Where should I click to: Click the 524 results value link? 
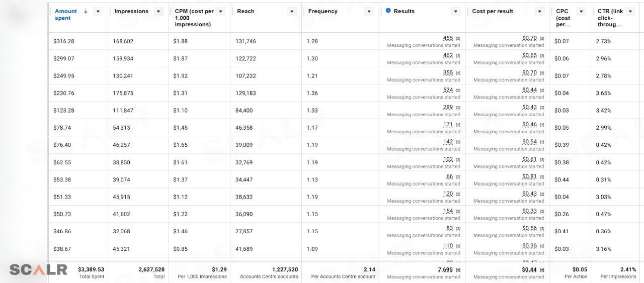[x=448, y=90]
